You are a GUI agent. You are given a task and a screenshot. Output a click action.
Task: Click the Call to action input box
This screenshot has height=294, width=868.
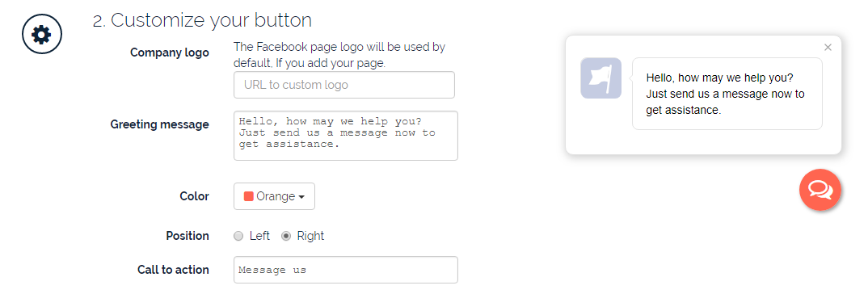coord(345,270)
